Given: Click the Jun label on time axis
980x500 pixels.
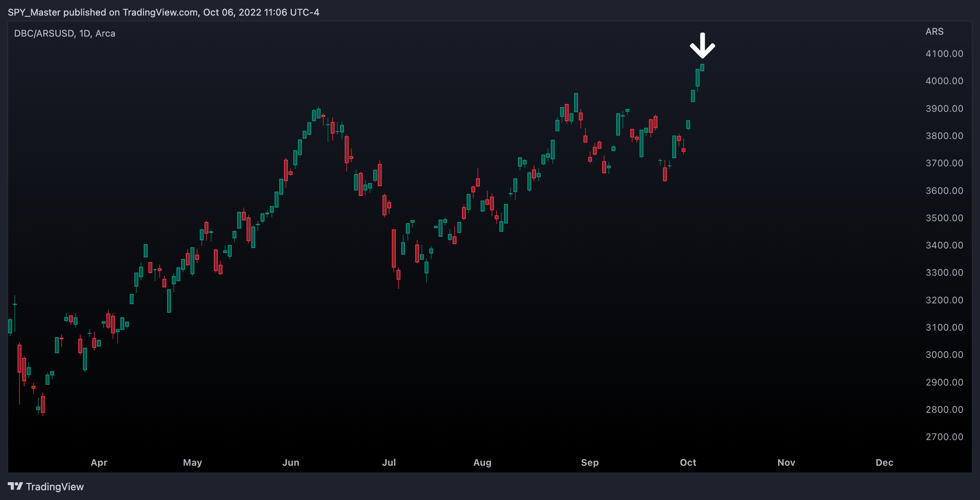Looking at the screenshot, I should (291, 463).
